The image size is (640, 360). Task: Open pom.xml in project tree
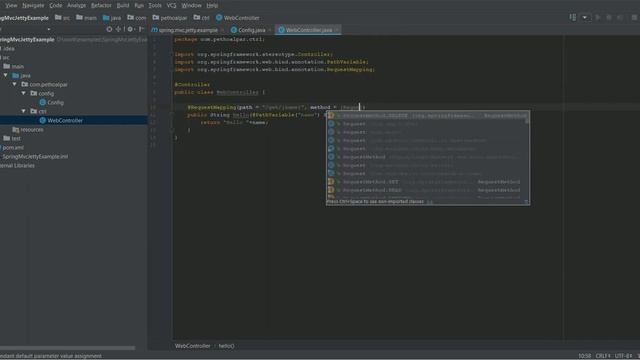point(12,147)
